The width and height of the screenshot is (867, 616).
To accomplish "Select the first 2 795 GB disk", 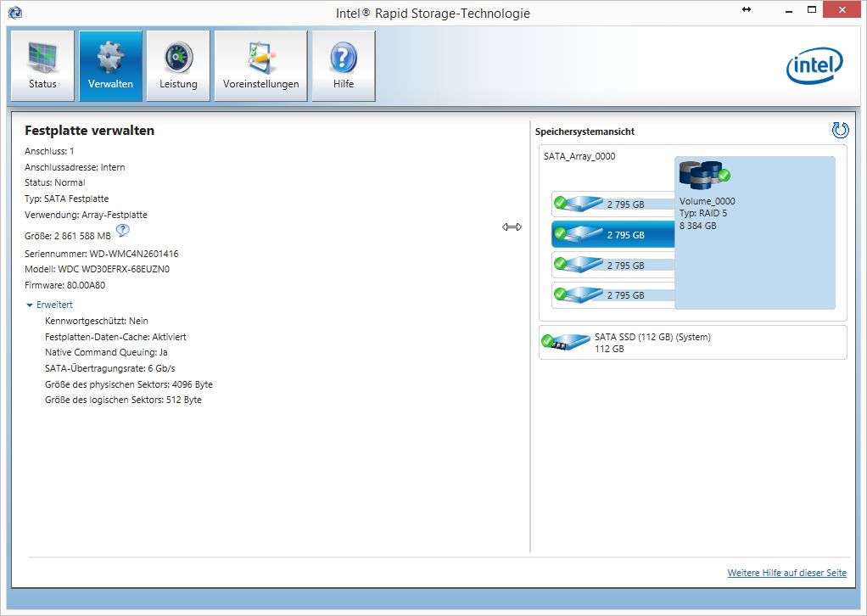I will tap(613, 204).
